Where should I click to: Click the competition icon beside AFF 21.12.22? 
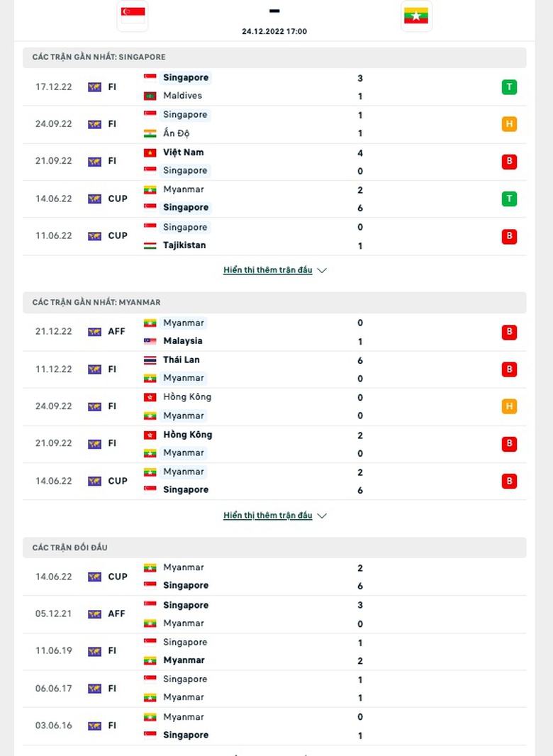(x=94, y=332)
